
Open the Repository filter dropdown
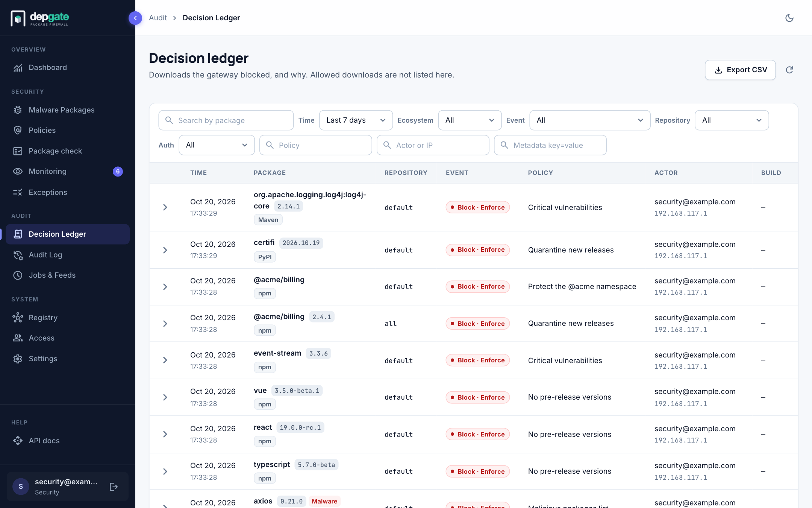click(732, 120)
